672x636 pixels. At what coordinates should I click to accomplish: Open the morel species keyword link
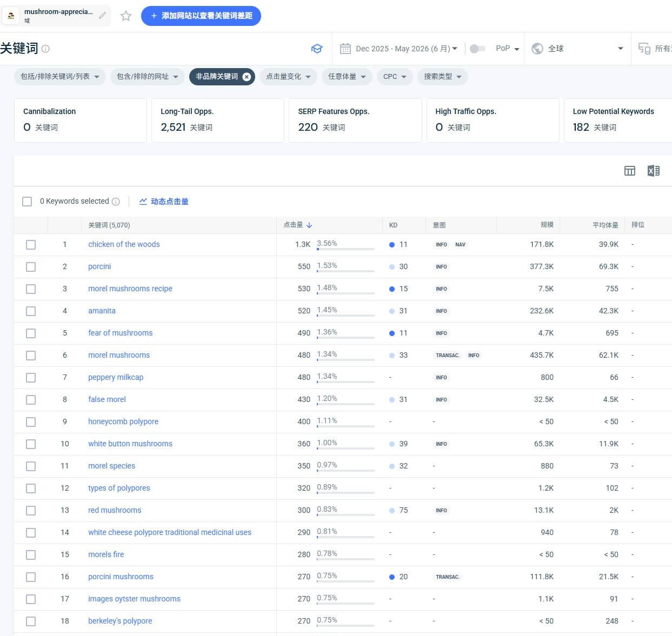coord(111,466)
